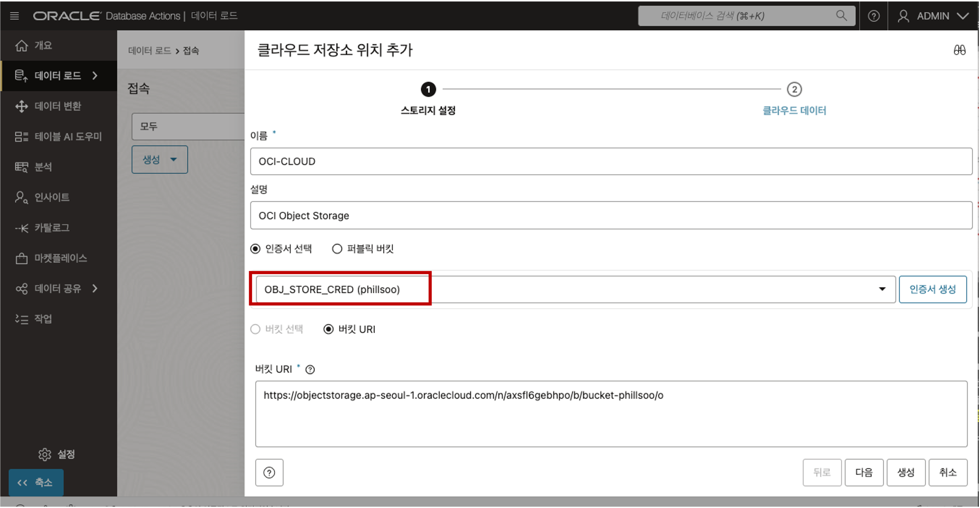Expand the 생성 dropdown button
This screenshot has height=508, width=980.
(x=159, y=160)
